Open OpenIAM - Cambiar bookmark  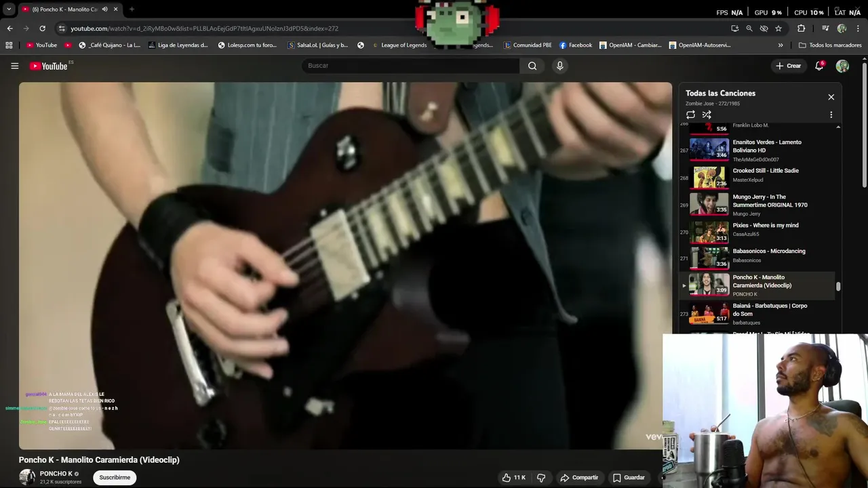[631, 45]
